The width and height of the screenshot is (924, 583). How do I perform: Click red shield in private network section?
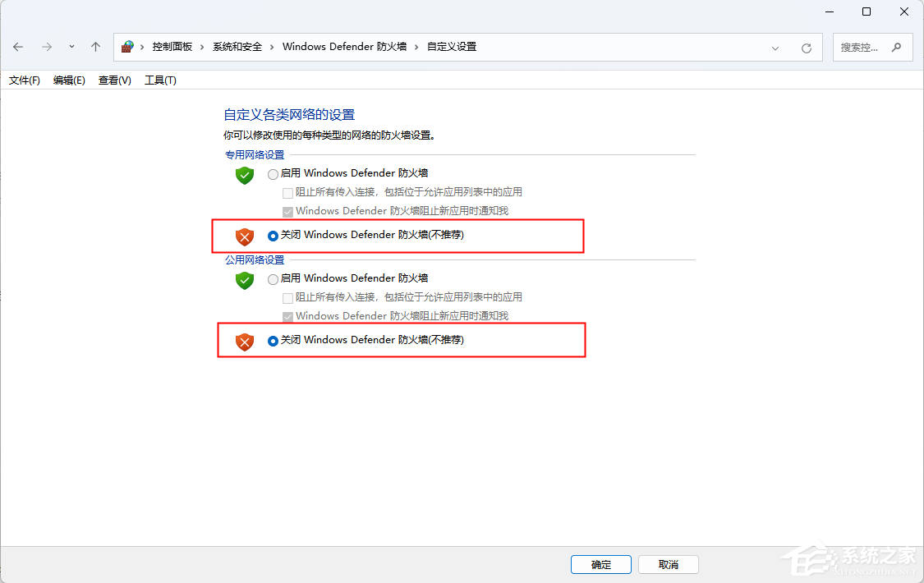point(245,236)
